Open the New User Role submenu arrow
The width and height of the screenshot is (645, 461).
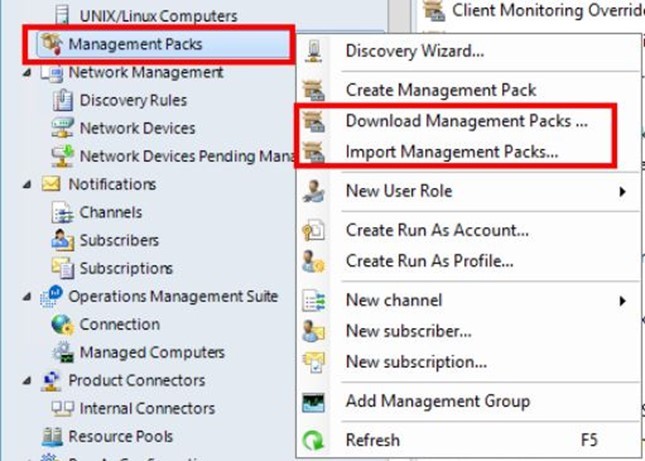tap(622, 192)
